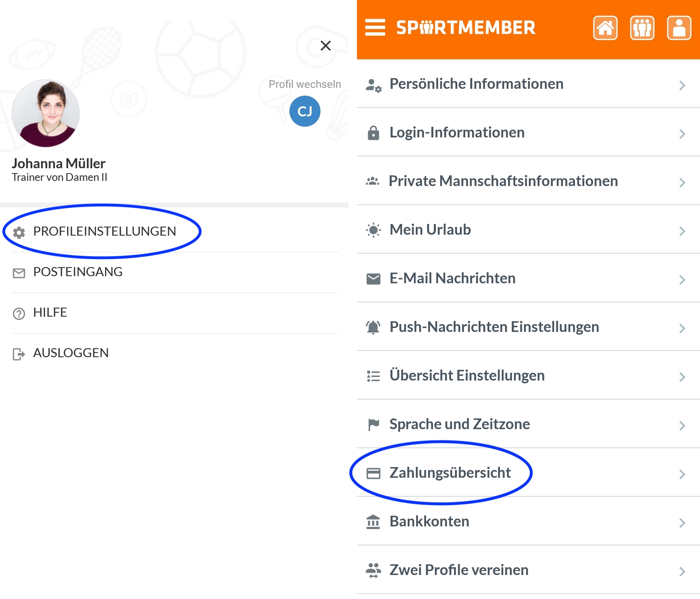The height and width of the screenshot is (599, 700).
Task: Open the team members icon in header
Action: tap(642, 28)
